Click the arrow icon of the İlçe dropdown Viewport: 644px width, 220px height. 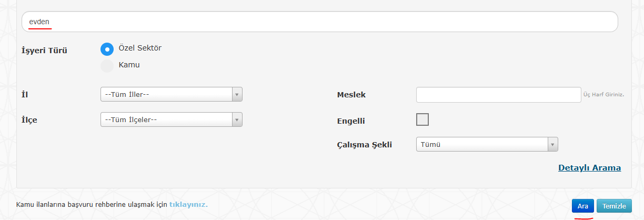237,119
